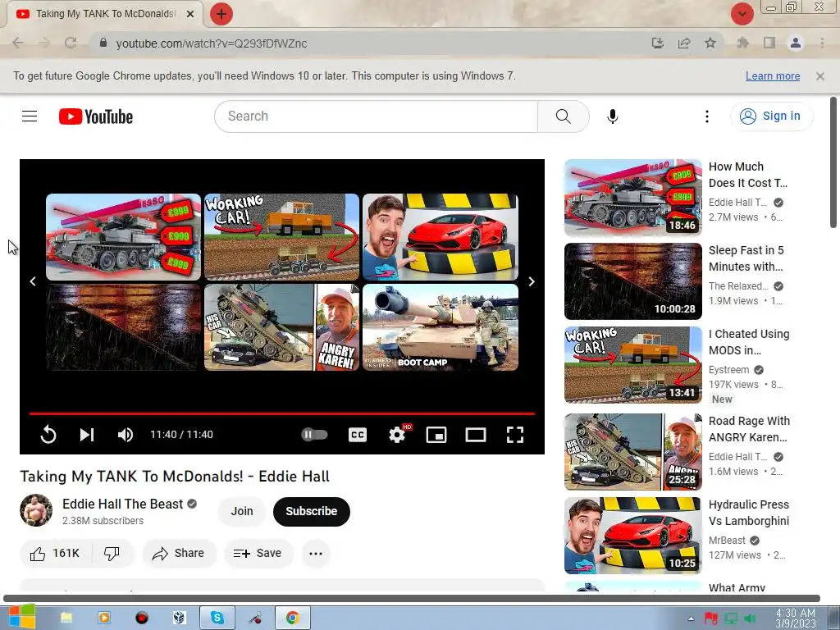Screen dimensions: 840x630
Task: Open player settings gear
Action: [x=397, y=435]
